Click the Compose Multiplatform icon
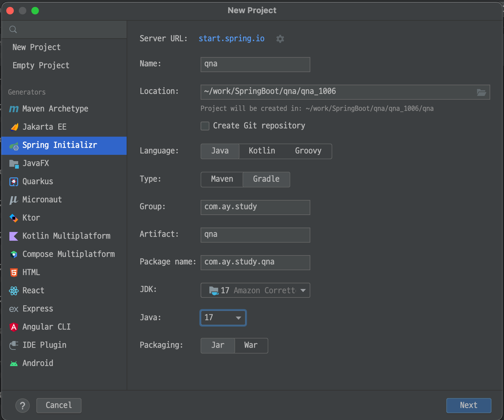Screen dimensions: 504x420 click(x=14, y=254)
